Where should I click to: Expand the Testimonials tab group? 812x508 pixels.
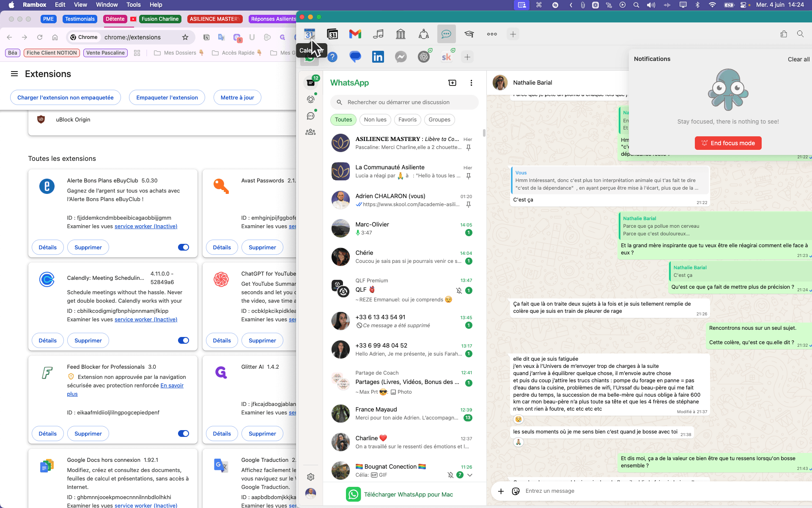pos(80,19)
